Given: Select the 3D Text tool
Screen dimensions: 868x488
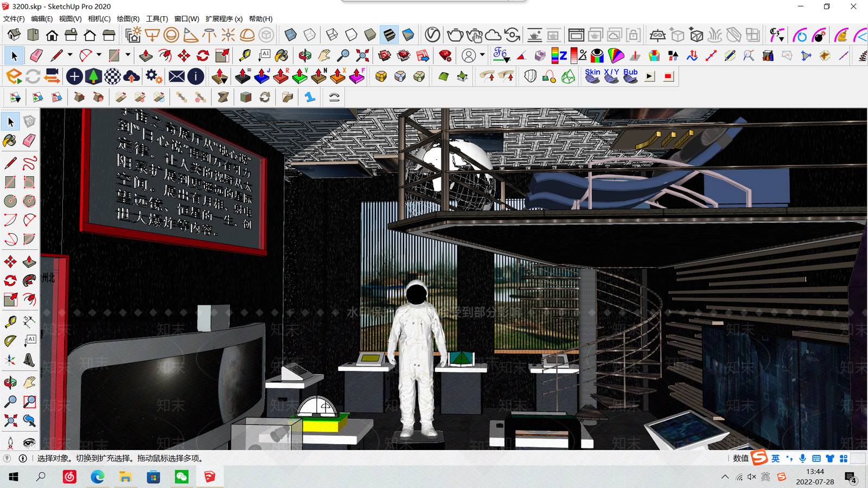Looking at the screenshot, I should pyautogui.click(x=29, y=360).
